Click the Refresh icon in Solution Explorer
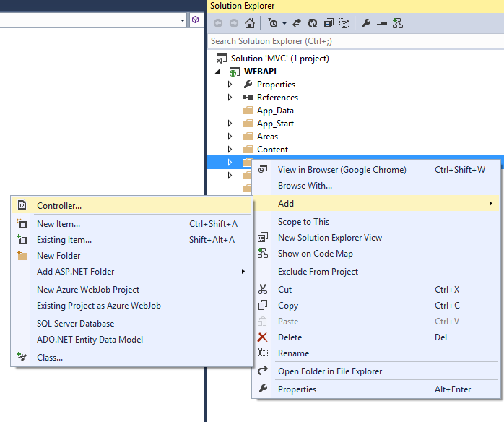504x422 pixels. 313,23
